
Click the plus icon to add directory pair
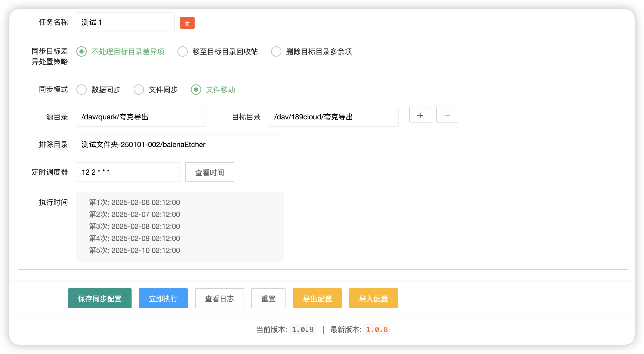(420, 115)
